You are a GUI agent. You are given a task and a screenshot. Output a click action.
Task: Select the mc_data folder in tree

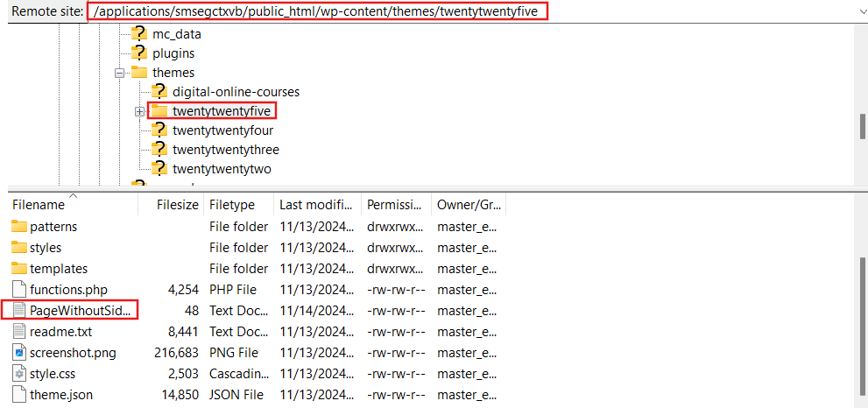pyautogui.click(x=177, y=34)
